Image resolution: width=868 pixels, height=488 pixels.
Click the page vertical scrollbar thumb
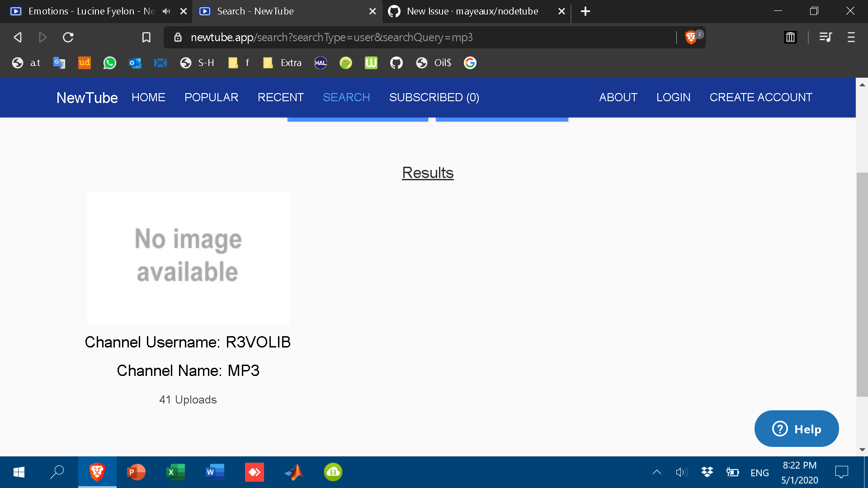(862, 285)
